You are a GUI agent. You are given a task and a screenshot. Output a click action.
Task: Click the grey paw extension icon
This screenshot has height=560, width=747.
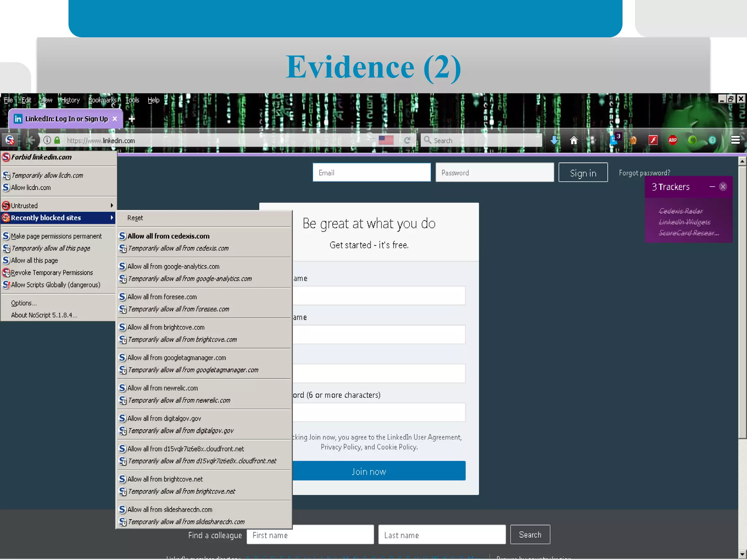pyautogui.click(x=593, y=140)
